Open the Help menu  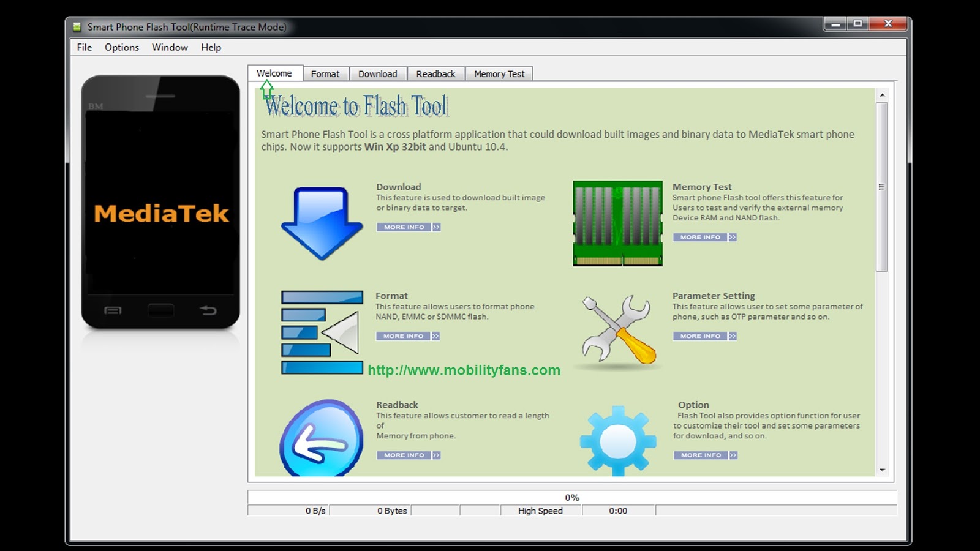click(x=211, y=47)
